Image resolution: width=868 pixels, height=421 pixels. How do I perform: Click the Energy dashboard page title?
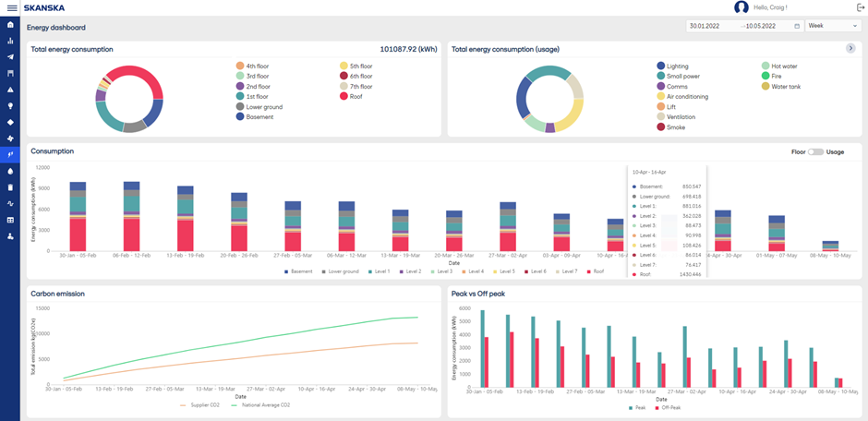point(56,27)
